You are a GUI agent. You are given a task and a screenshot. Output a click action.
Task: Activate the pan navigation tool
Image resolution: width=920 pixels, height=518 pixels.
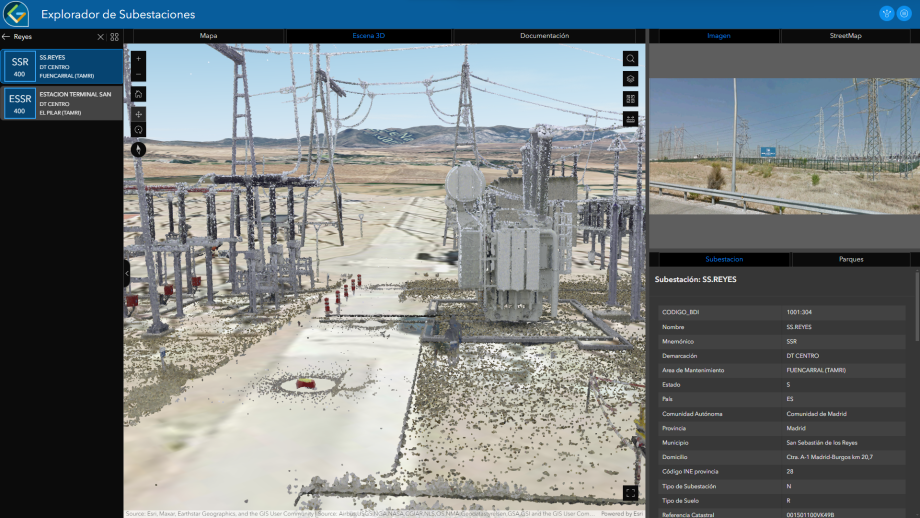pyautogui.click(x=138, y=113)
